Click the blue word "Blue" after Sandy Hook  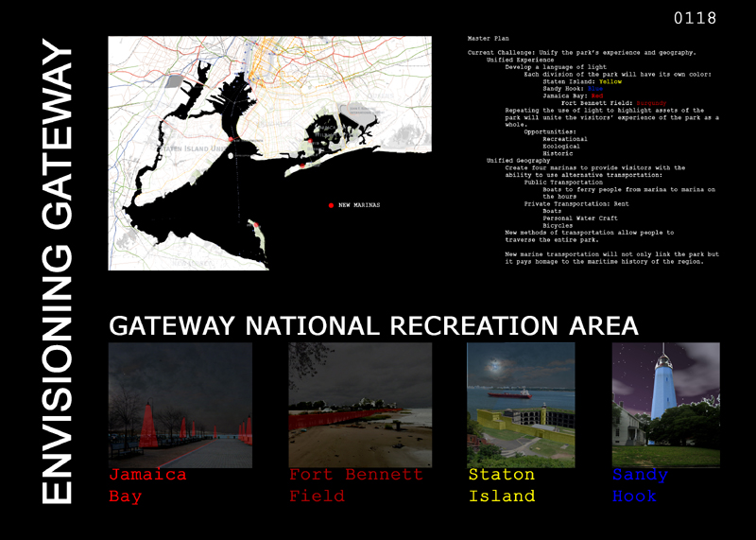(x=595, y=89)
